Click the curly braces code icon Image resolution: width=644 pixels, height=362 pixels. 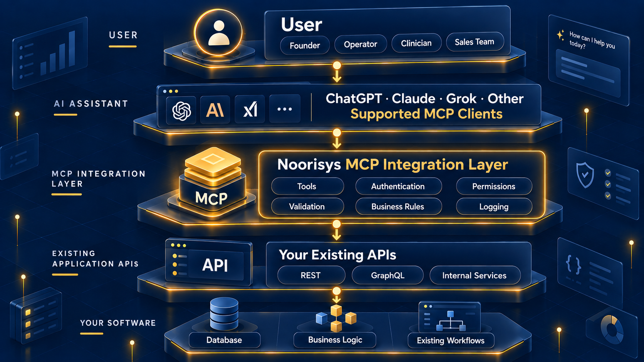(x=574, y=264)
